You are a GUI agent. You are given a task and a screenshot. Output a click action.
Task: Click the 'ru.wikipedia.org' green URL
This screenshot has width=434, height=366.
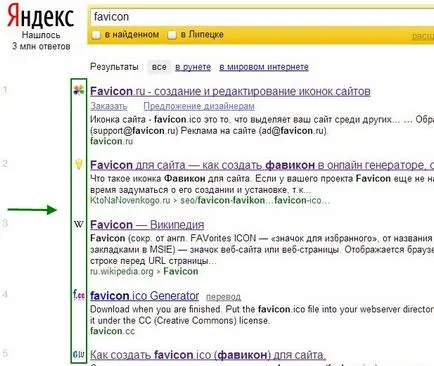(x=122, y=271)
